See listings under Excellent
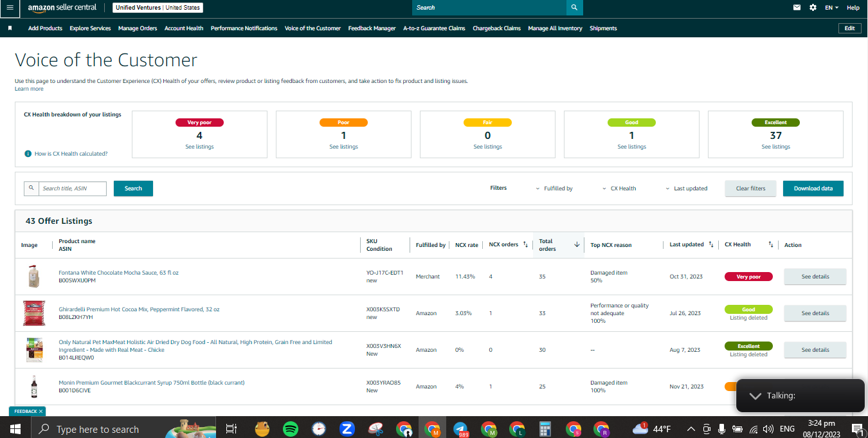 (775, 147)
